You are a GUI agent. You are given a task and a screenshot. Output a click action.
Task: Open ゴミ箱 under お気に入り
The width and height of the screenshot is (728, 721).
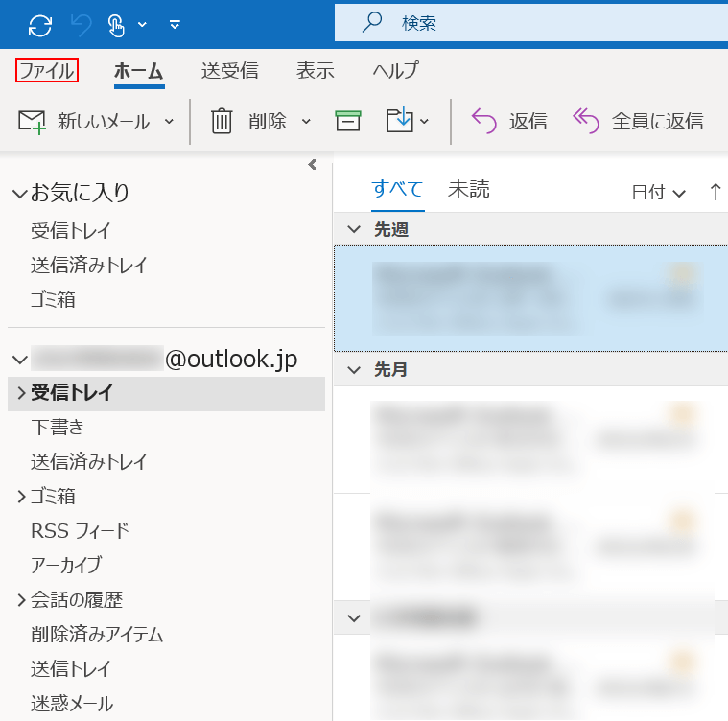(53, 300)
